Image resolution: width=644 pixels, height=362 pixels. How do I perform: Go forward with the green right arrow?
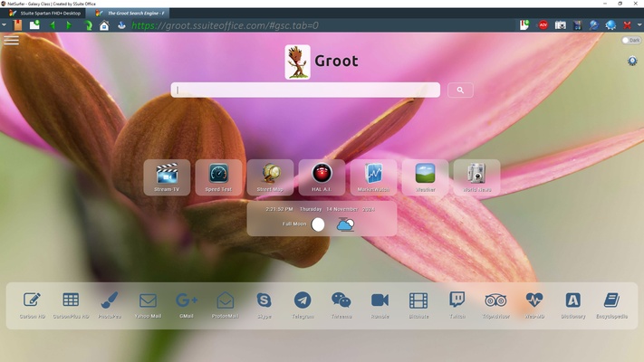pyautogui.click(x=69, y=25)
